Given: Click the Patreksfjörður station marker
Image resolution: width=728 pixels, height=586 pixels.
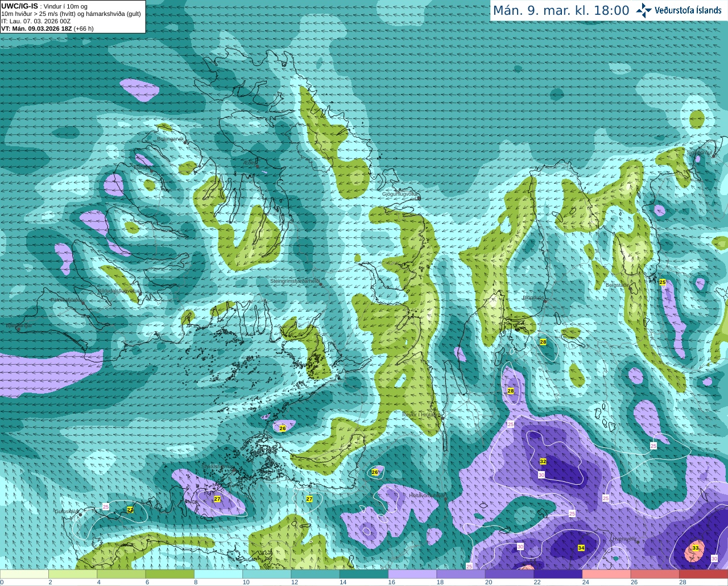Looking at the screenshot, I should (83, 303).
